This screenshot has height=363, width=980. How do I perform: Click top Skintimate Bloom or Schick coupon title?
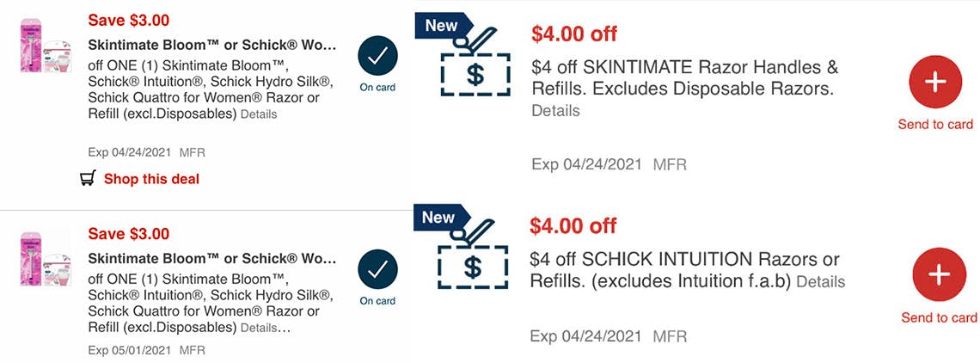pyautogui.click(x=212, y=45)
